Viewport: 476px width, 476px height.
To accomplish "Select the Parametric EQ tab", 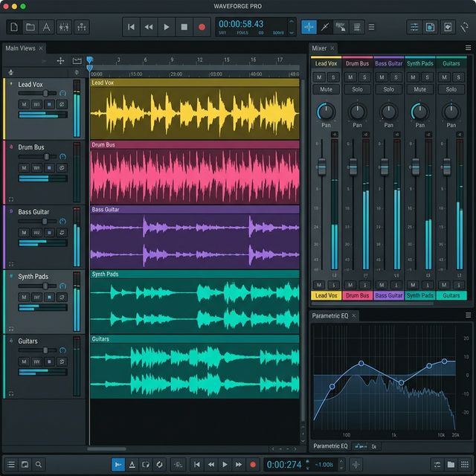I will (330, 315).
